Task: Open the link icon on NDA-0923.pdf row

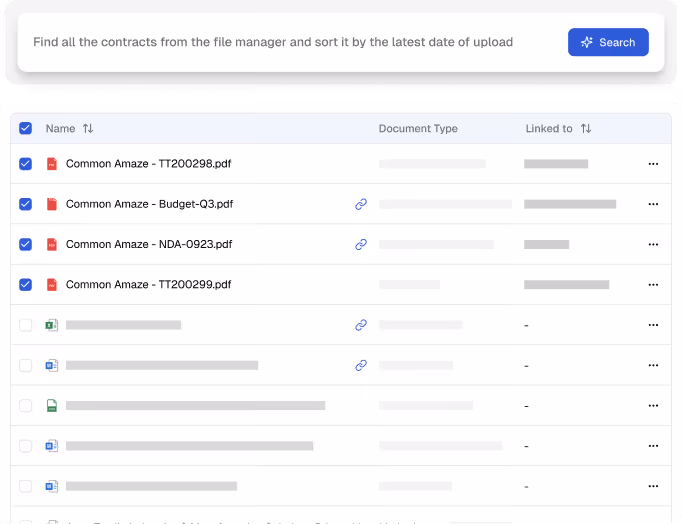Action: (x=361, y=244)
